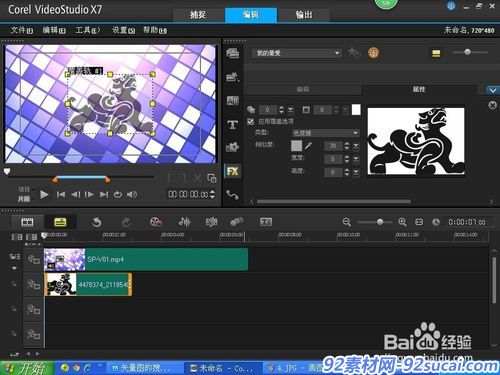This screenshot has height=375, width=500.
Task: Switch to storyboard view
Action: coord(27,222)
